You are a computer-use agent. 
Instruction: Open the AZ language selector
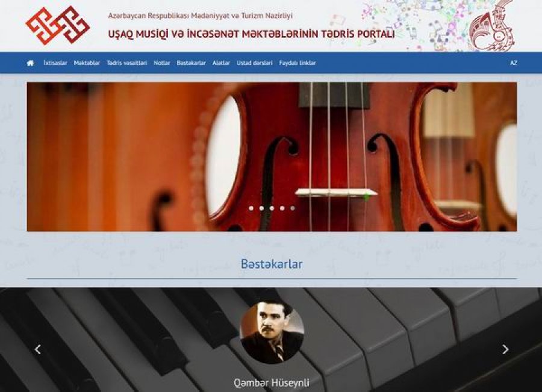[x=514, y=63]
